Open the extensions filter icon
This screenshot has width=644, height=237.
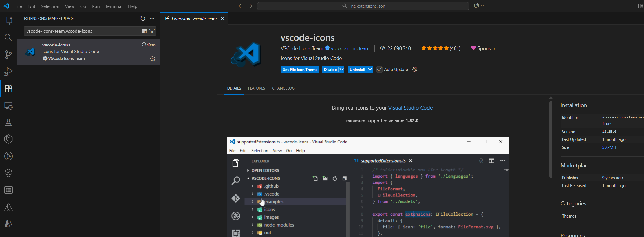tap(152, 31)
